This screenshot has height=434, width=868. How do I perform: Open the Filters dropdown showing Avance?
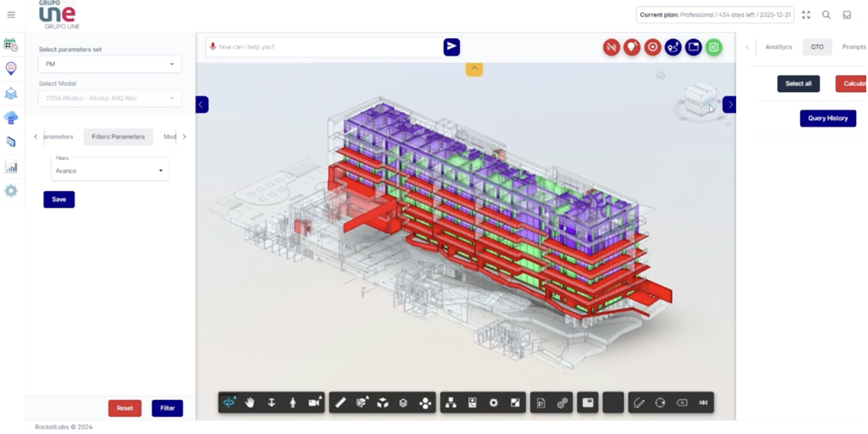click(109, 169)
